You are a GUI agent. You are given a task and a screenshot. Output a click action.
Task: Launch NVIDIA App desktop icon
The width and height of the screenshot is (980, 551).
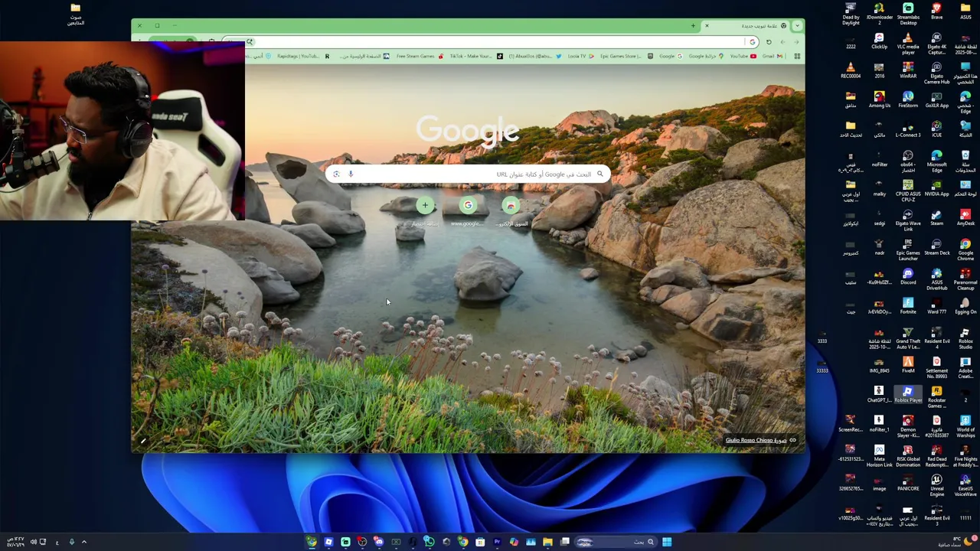click(x=936, y=188)
